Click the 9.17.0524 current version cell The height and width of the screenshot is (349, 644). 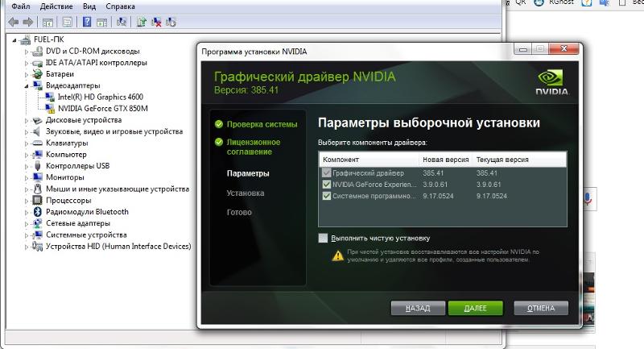click(x=492, y=196)
